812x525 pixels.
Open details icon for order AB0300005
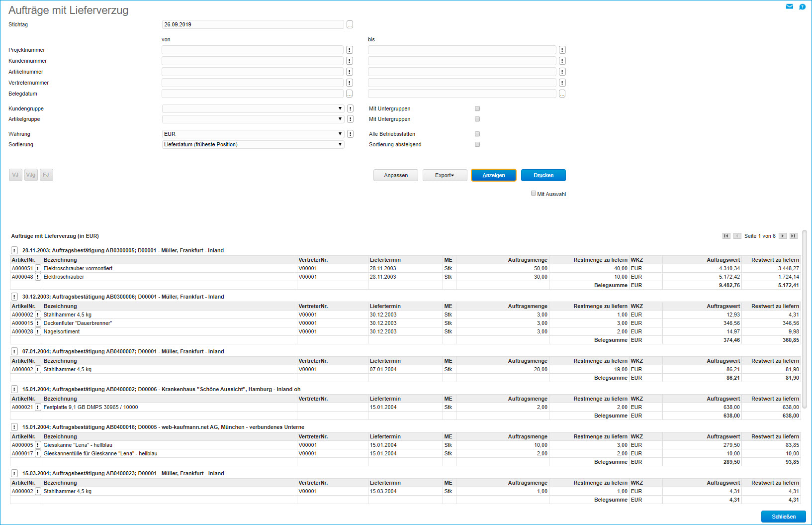pyautogui.click(x=14, y=250)
